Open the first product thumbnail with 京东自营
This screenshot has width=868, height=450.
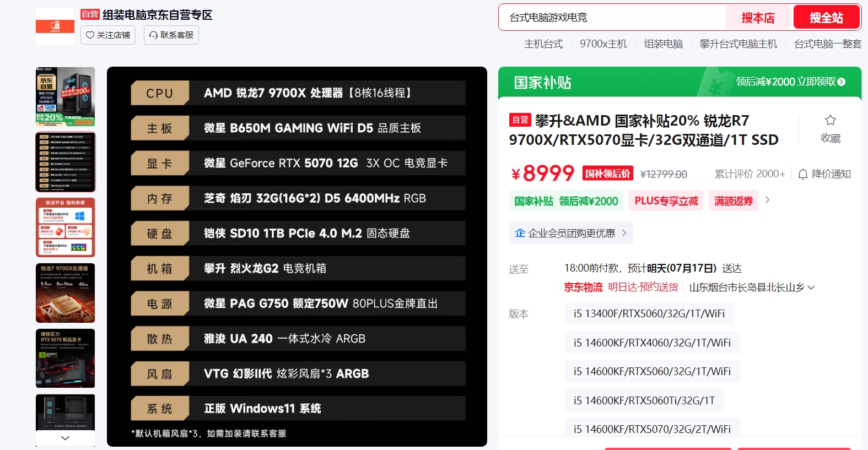coord(66,96)
